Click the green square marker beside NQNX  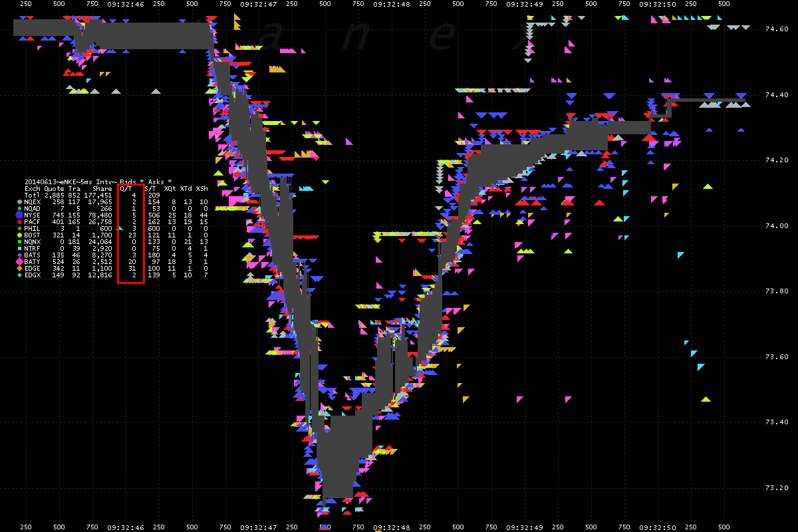pyautogui.click(x=19, y=241)
